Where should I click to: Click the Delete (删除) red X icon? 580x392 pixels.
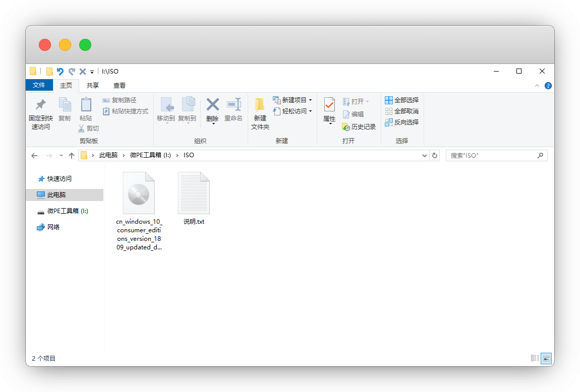point(212,105)
